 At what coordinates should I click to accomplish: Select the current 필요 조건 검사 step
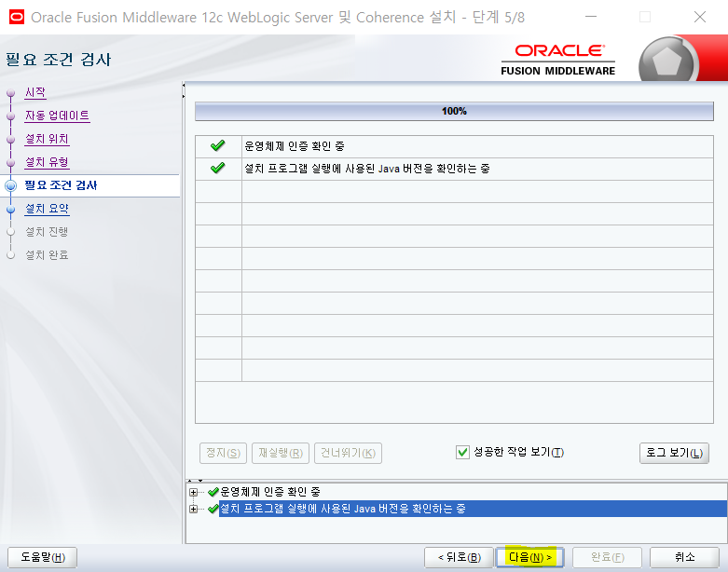pos(61,185)
